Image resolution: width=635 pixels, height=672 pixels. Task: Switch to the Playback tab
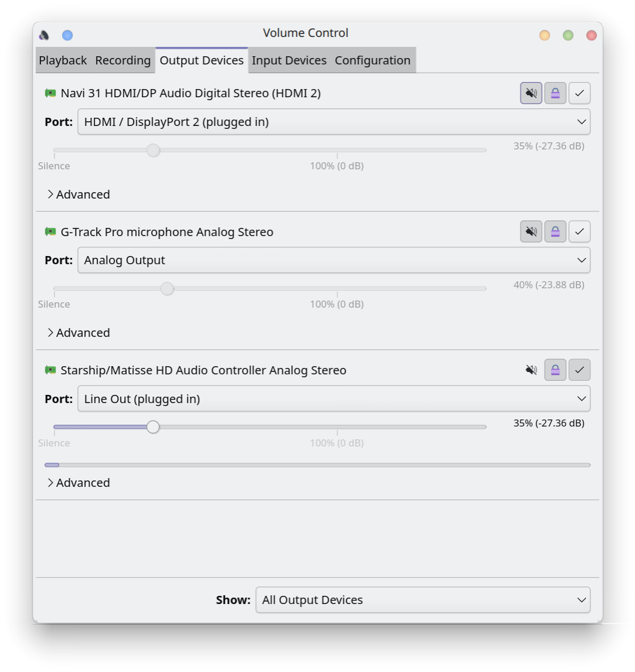(63, 60)
